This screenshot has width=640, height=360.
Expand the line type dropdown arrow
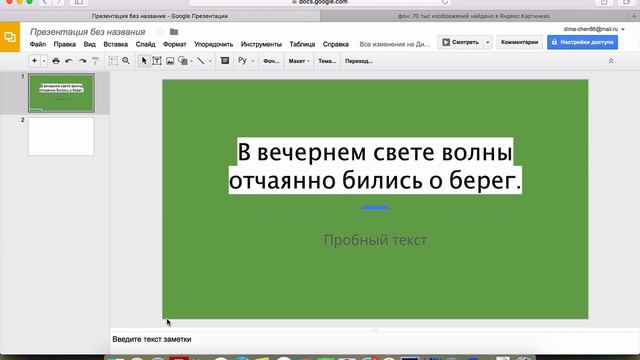pyautogui.click(x=210, y=61)
